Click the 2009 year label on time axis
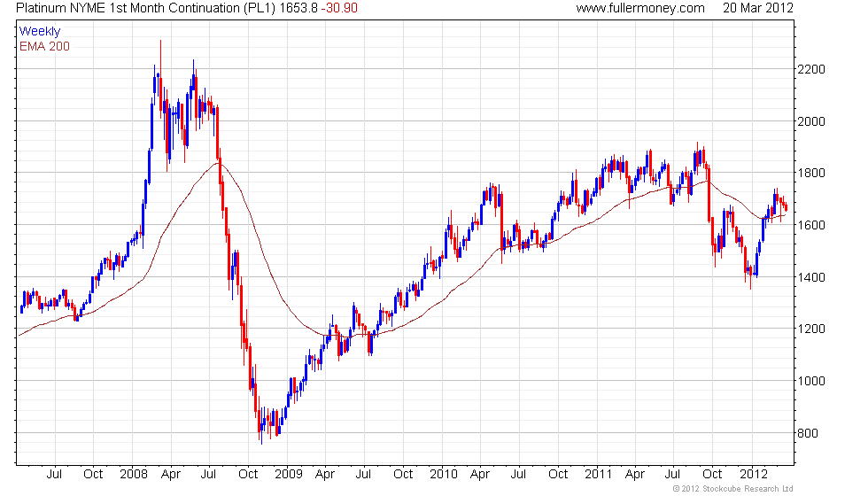Screen dimensions: 868x496 pos(289,475)
